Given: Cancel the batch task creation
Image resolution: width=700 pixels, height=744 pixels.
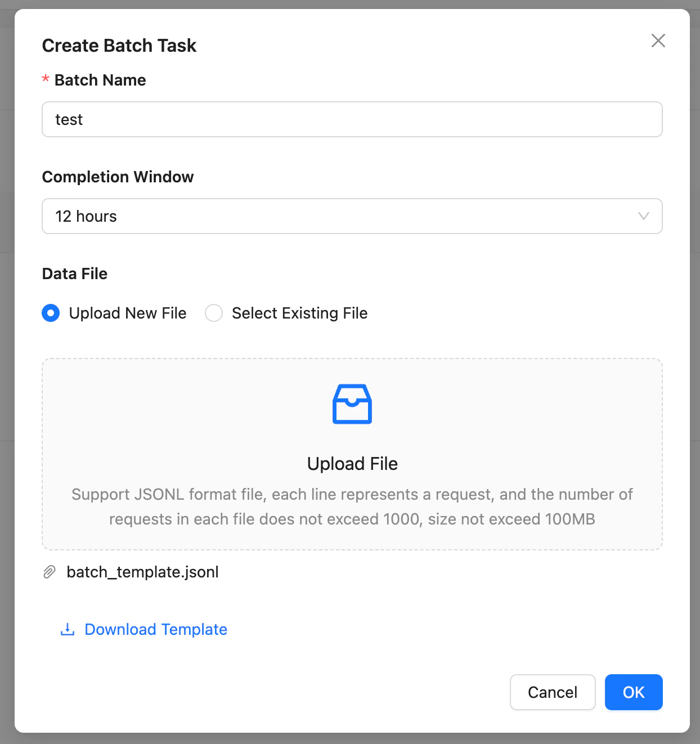Looking at the screenshot, I should [x=552, y=692].
